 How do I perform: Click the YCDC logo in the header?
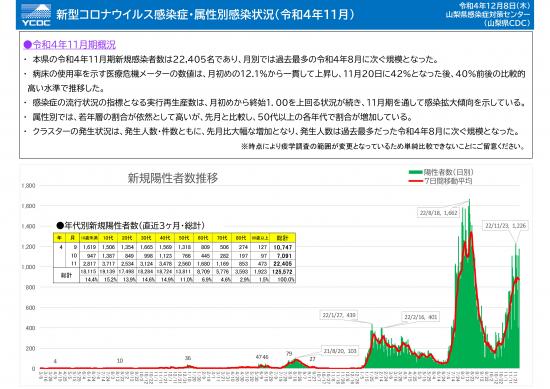tap(35, 15)
